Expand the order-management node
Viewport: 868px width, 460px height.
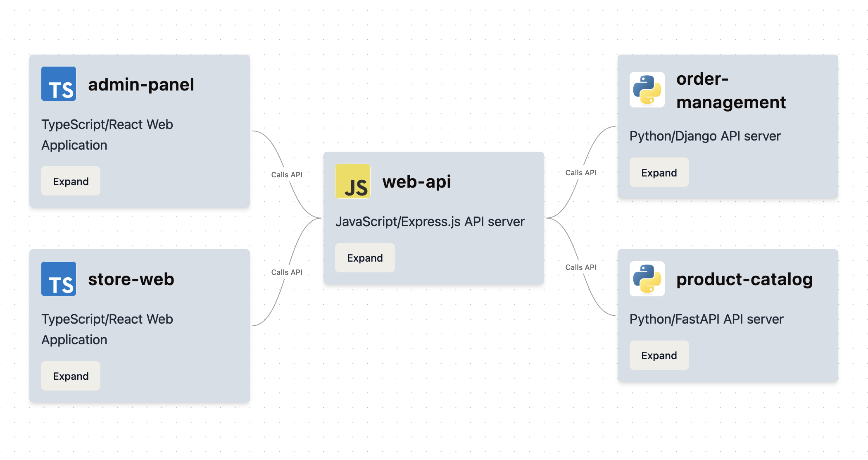659,172
